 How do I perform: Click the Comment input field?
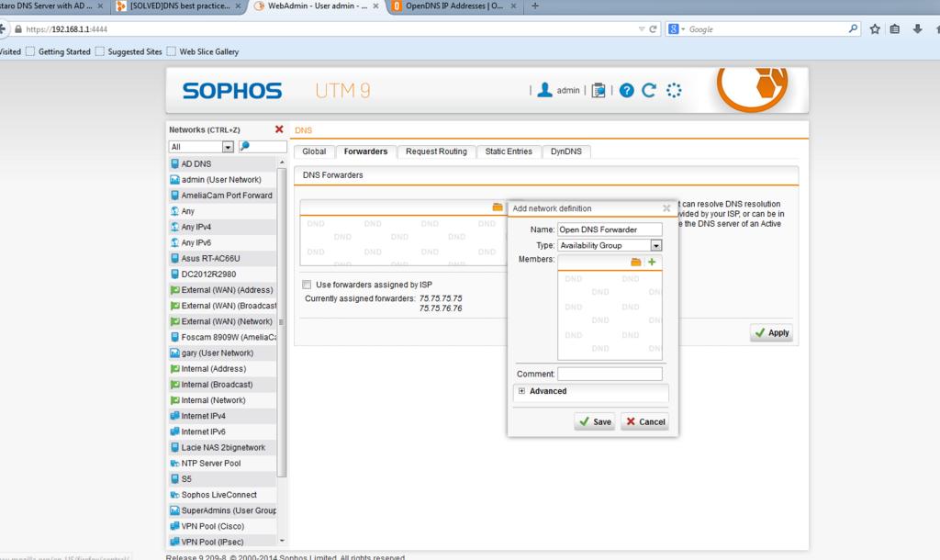pos(610,375)
